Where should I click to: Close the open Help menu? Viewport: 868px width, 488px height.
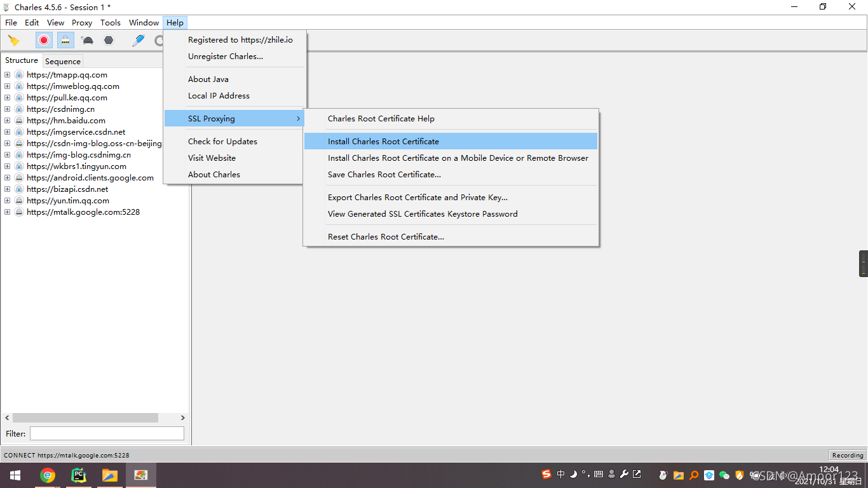pyautogui.click(x=175, y=22)
